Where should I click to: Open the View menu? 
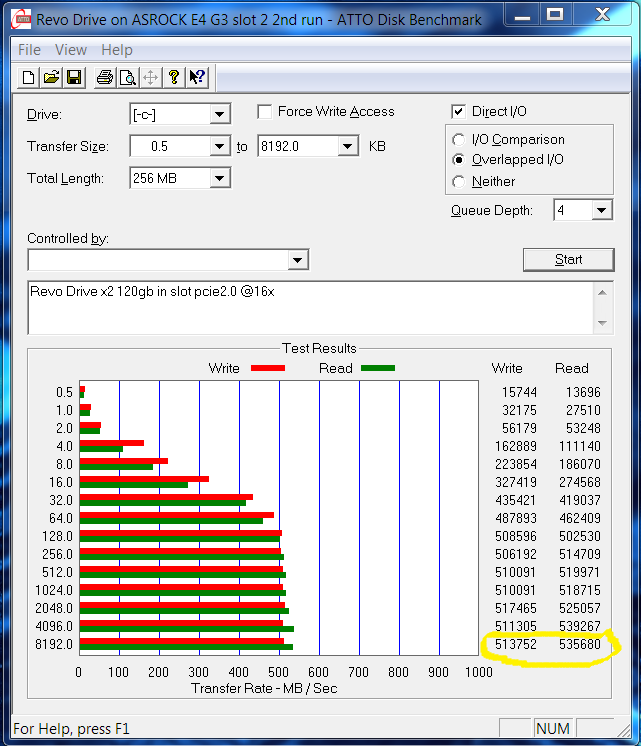(71, 49)
